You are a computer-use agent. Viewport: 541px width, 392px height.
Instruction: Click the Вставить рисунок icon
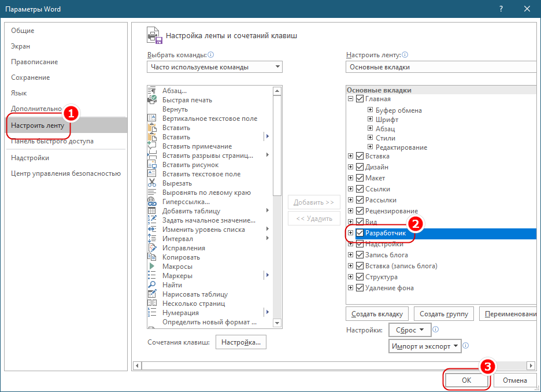152,165
